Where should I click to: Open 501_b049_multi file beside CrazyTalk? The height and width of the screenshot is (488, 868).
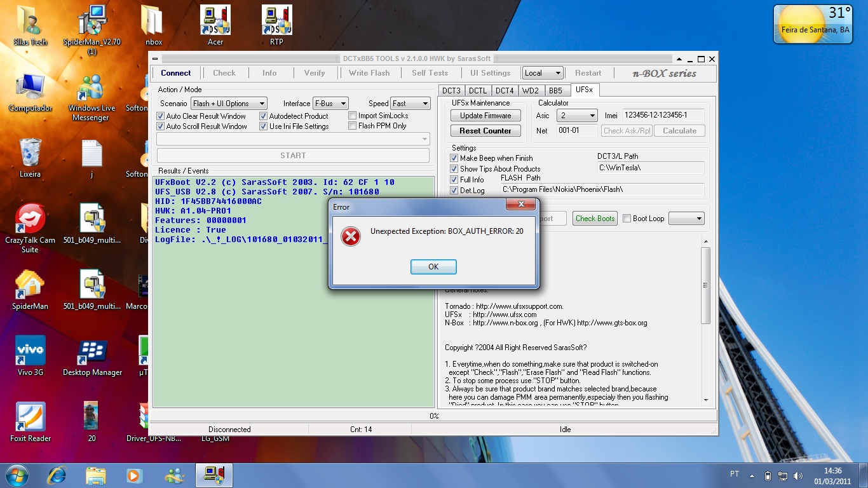coord(92,224)
